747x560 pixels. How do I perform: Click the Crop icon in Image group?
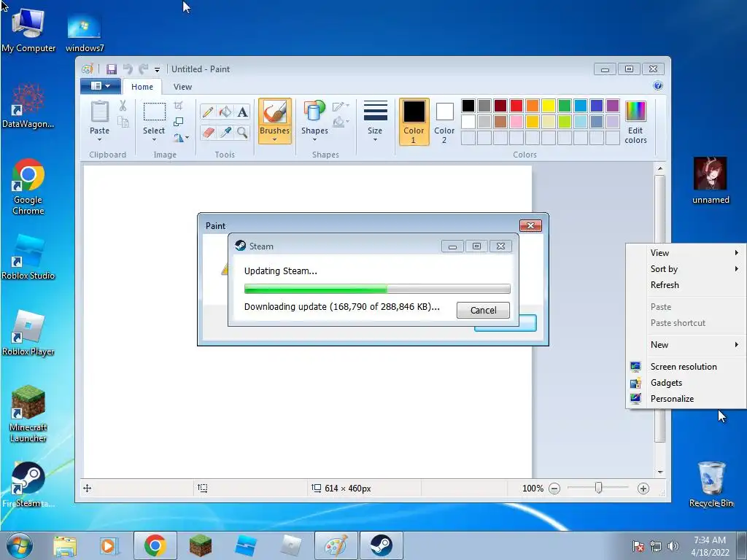pos(178,105)
